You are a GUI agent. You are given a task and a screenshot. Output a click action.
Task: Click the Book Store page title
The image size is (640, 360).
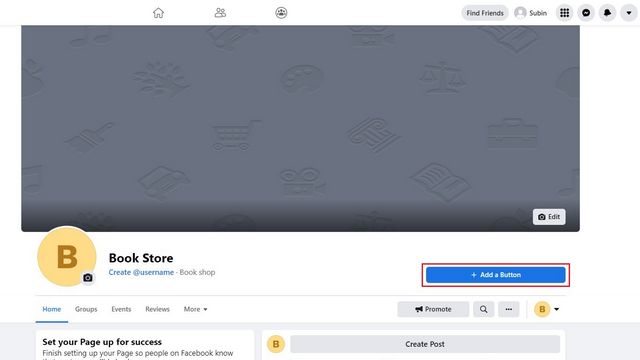point(141,258)
